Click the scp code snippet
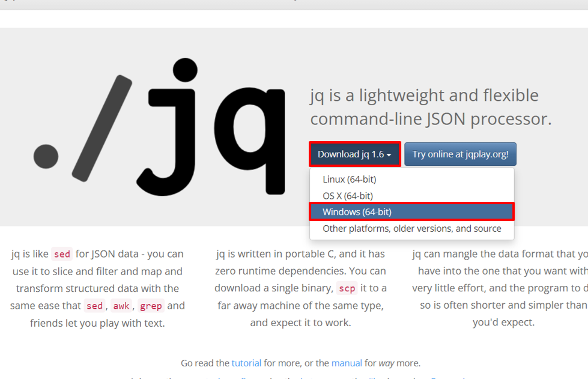This screenshot has height=379, width=588. coord(347,288)
